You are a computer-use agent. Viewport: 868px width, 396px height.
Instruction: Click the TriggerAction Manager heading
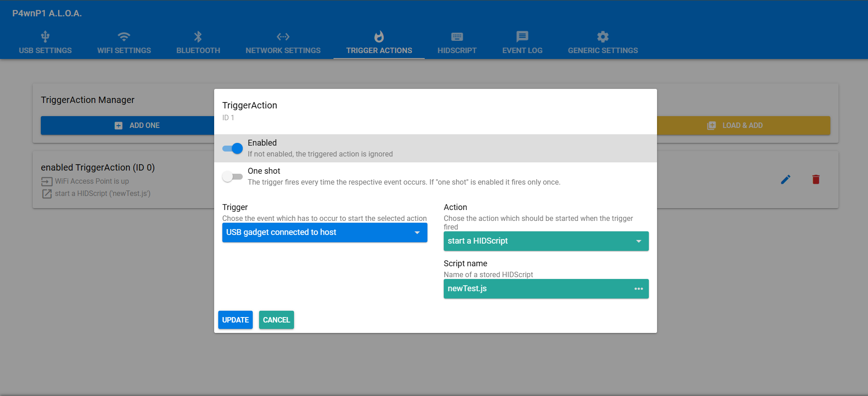(88, 100)
